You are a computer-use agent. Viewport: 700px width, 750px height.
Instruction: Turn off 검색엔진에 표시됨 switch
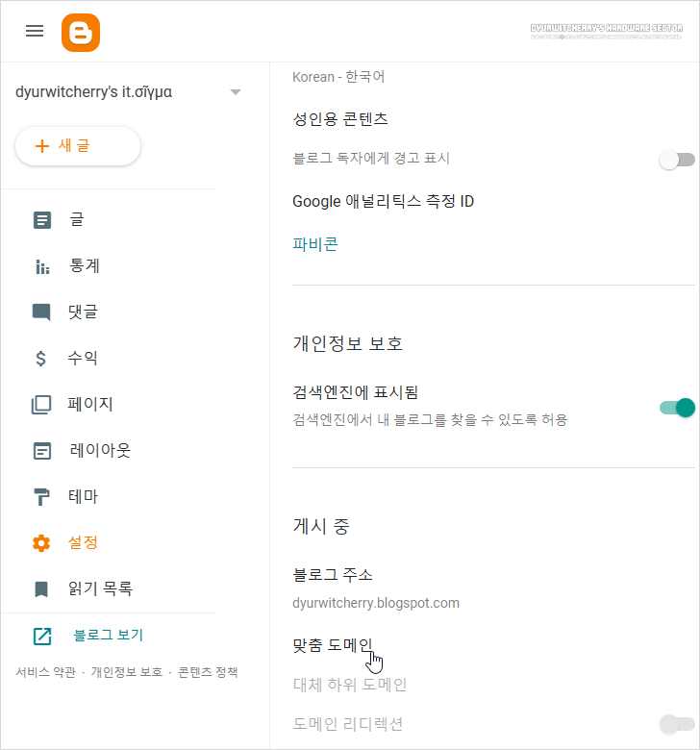677,408
